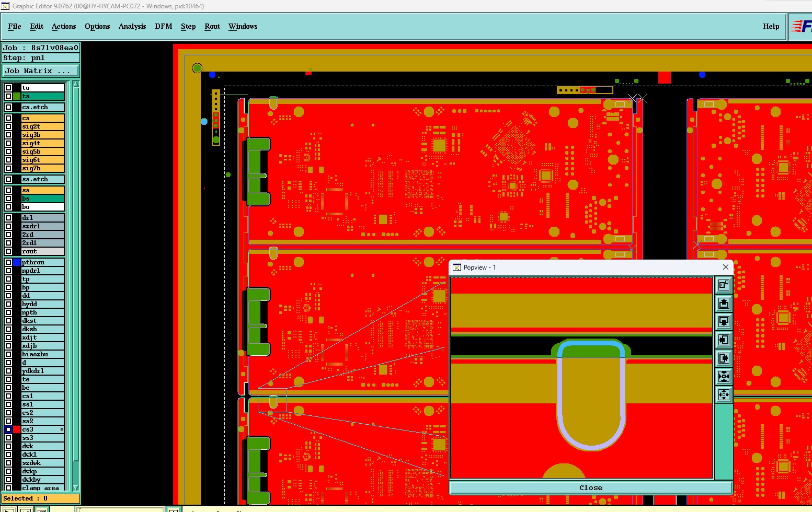Select the sig6t layer name
The width and height of the screenshot is (812, 512).
43,160
